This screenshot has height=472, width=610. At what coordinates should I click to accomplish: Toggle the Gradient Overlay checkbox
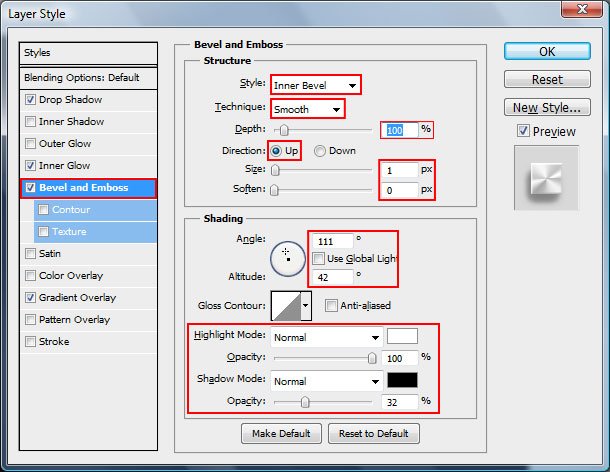(x=30, y=298)
